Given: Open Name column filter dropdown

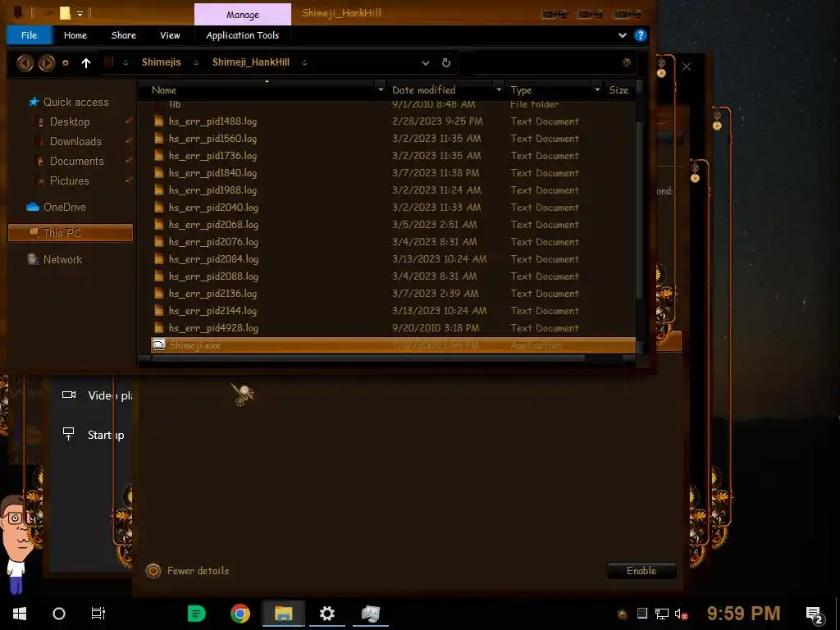Looking at the screenshot, I should [x=381, y=90].
